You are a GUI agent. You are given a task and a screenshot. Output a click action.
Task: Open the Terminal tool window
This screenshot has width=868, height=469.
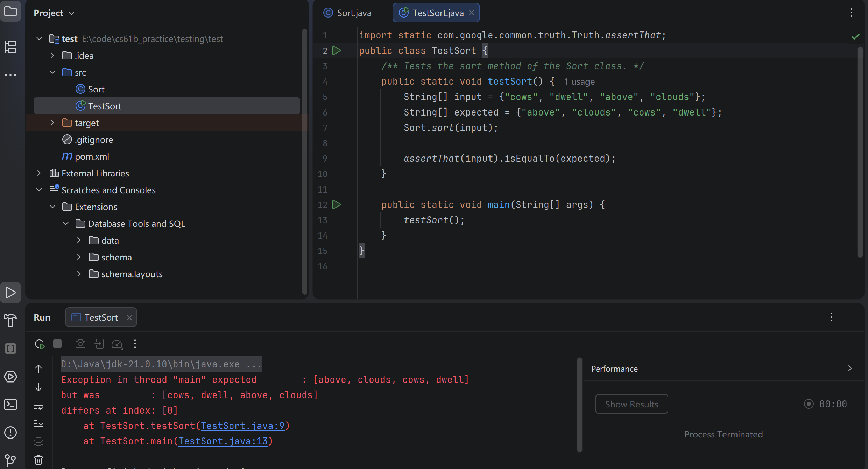[10, 405]
